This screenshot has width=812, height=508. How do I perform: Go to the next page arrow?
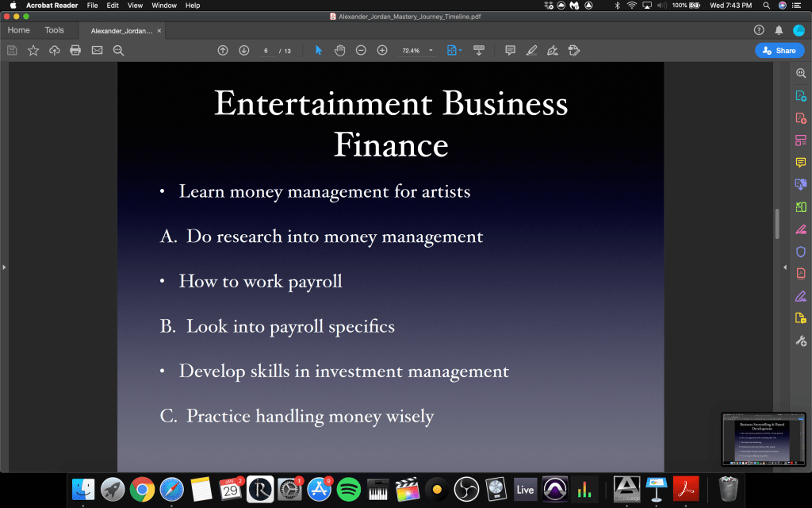point(243,50)
